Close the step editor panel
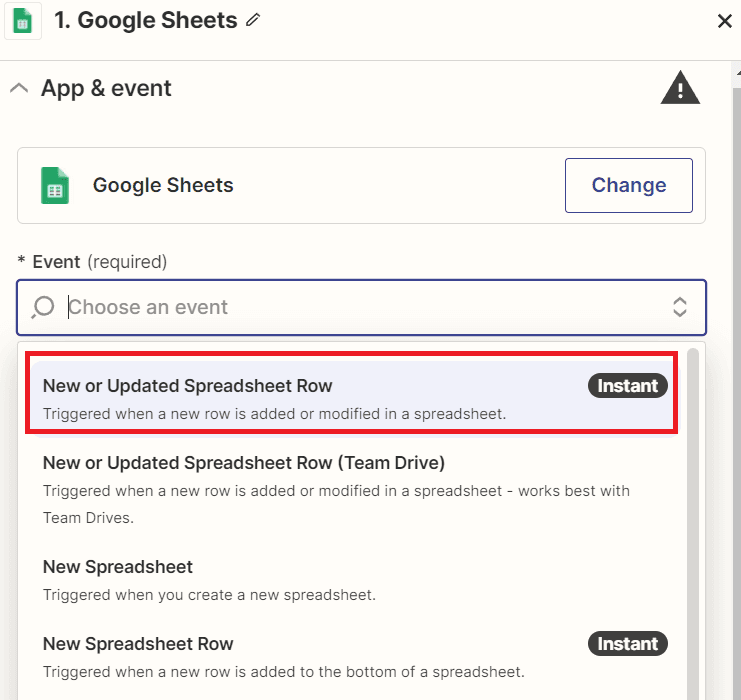The width and height of the screenshot is (741, 700). (x=724, y=21)
